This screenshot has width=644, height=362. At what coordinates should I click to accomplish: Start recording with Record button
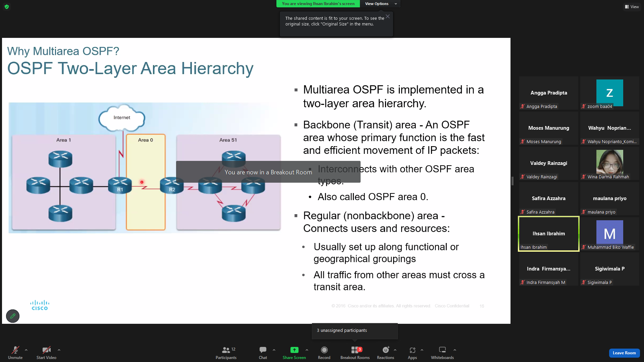coord(324,353)
